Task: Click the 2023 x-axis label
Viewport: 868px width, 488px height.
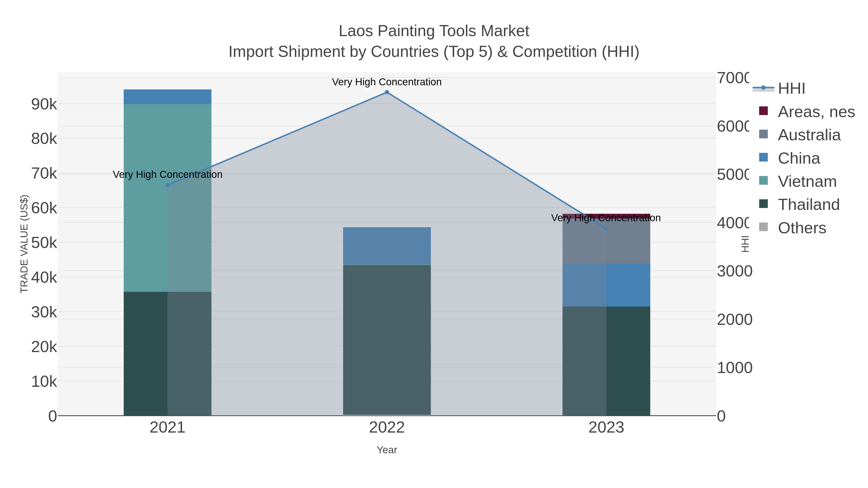Action: [607, 428]
